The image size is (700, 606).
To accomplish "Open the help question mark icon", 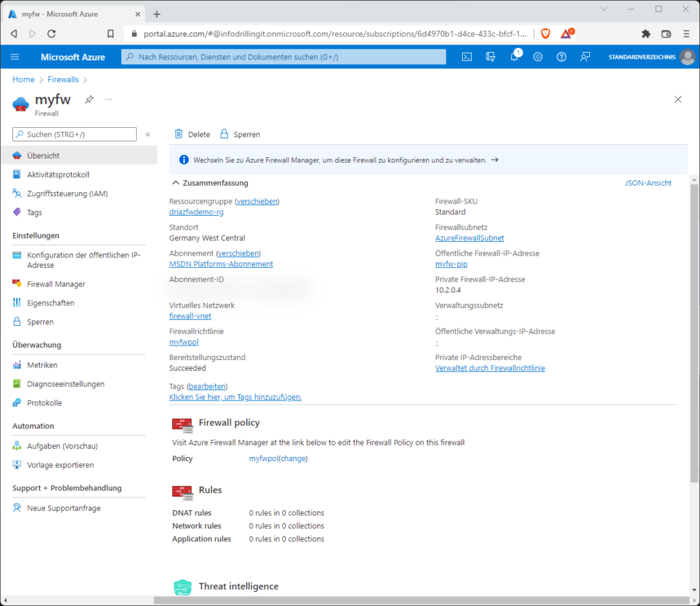I will tap(561, 57).
